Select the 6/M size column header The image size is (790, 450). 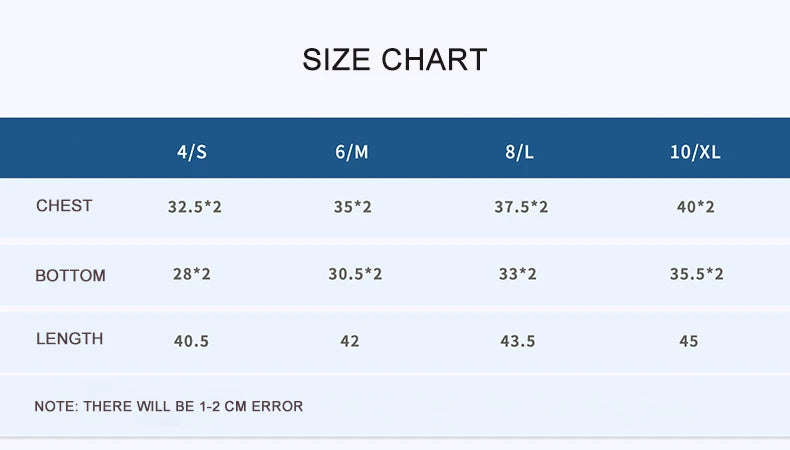point(352,152)
